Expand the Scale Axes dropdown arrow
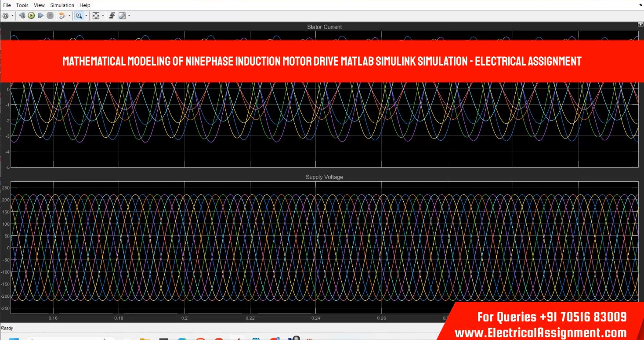 (x=103, y=16)
